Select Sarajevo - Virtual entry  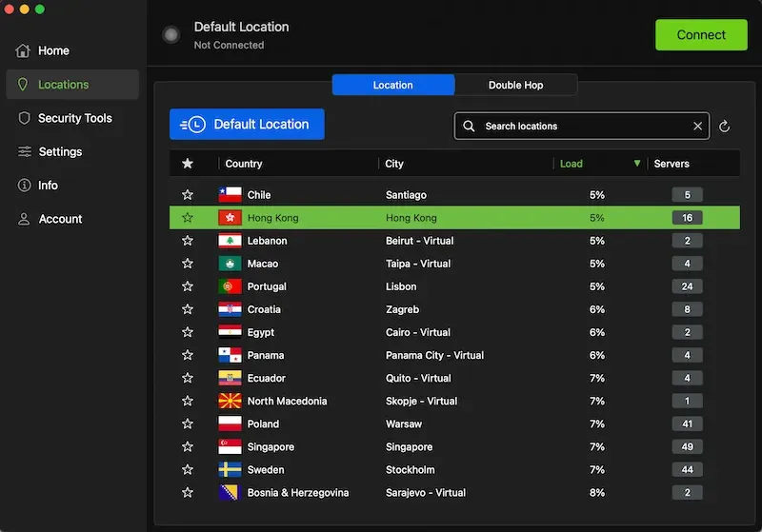click(x=426, y=493)
